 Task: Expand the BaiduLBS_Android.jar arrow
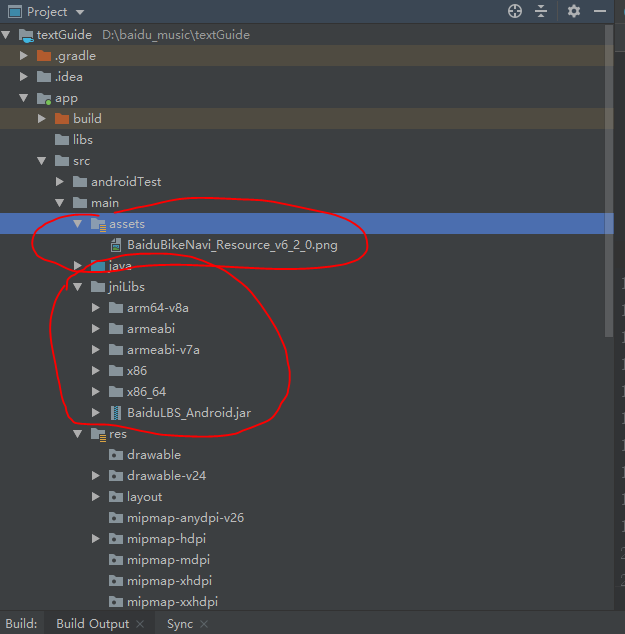96,413
